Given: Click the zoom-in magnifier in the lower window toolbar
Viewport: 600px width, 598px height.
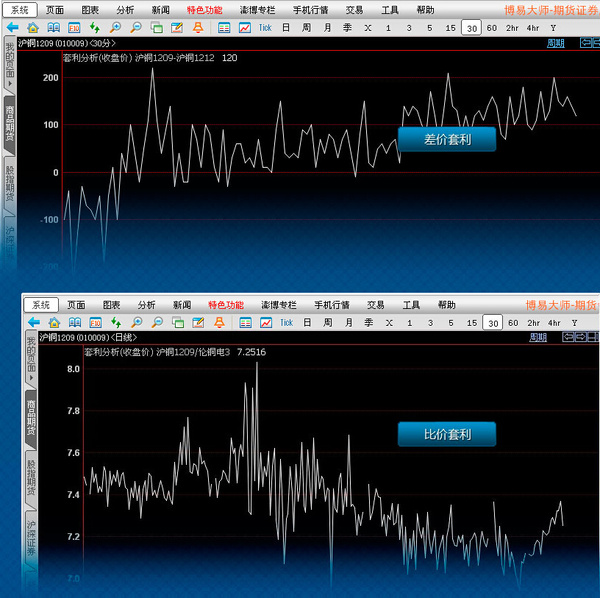Looking at the screenshot, I should [136, 322].
